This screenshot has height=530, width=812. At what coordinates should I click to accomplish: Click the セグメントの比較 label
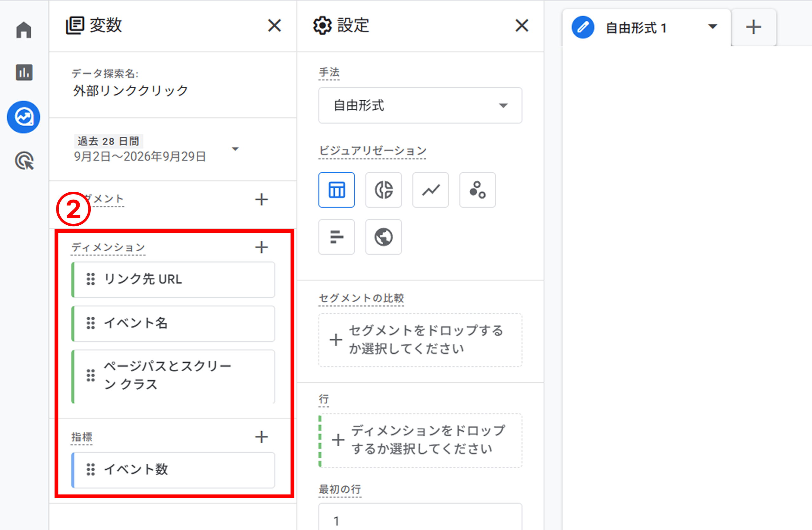pos(361,298)
